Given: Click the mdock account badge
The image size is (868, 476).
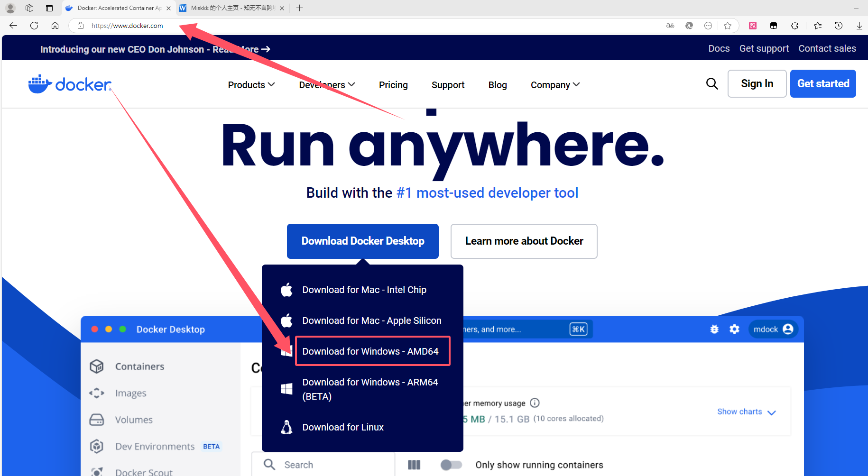Looking at the screenshot, I should 773,329.
